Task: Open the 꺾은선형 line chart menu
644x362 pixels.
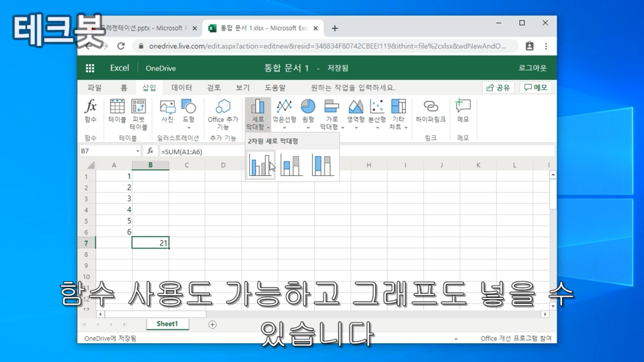Action: point(284,114)
